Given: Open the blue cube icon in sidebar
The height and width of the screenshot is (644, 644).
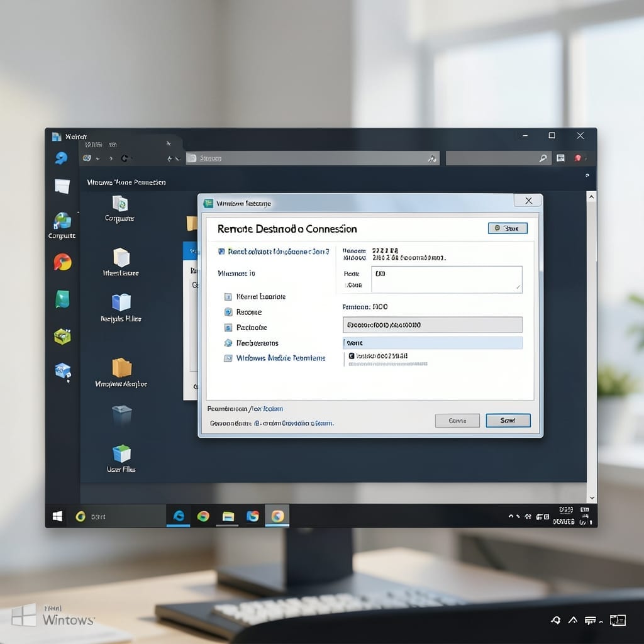Looking at the screenshot, I should coord(63,371).
